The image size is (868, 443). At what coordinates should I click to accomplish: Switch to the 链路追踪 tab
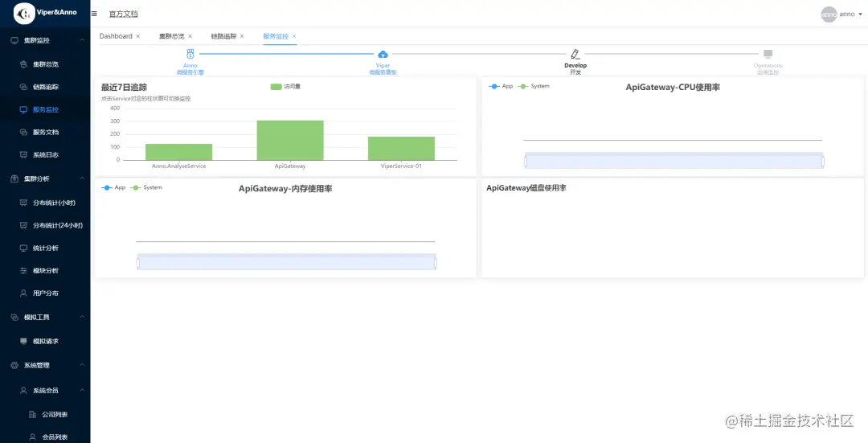click(223, 36)
